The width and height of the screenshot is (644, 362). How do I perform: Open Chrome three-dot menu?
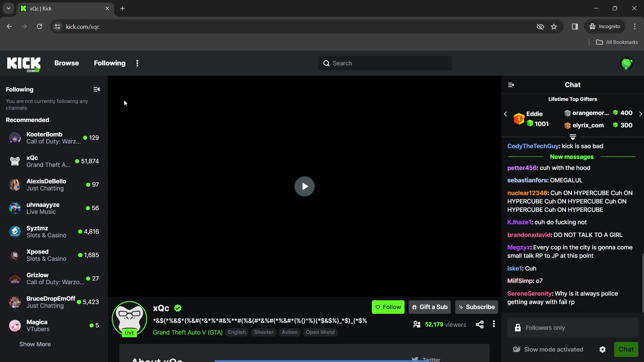coord(635,26)
